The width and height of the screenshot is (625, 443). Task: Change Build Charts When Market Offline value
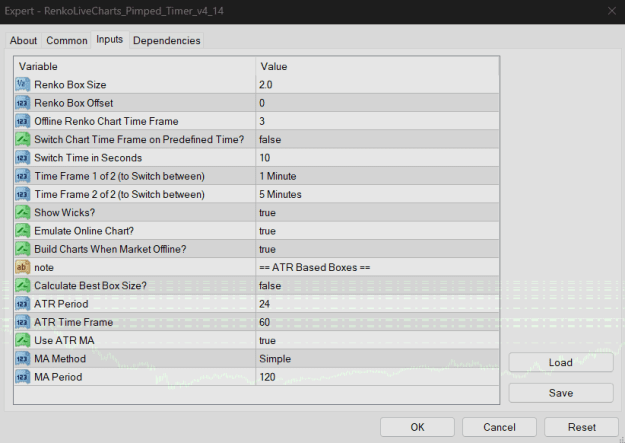[377, 249]
